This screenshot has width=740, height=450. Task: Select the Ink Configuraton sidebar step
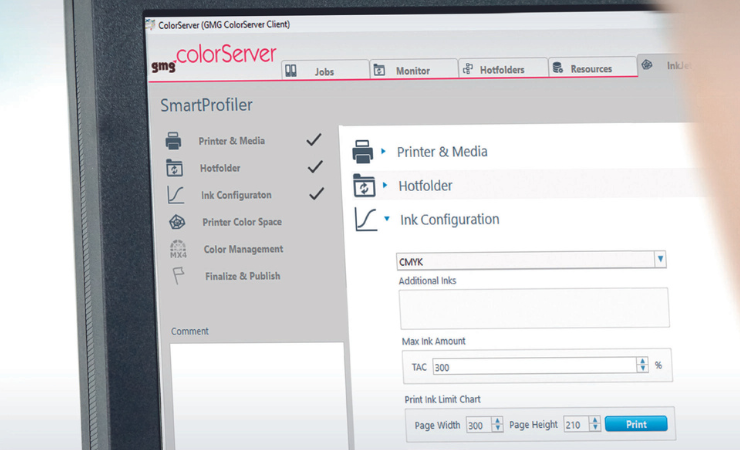tap(236, 195)
